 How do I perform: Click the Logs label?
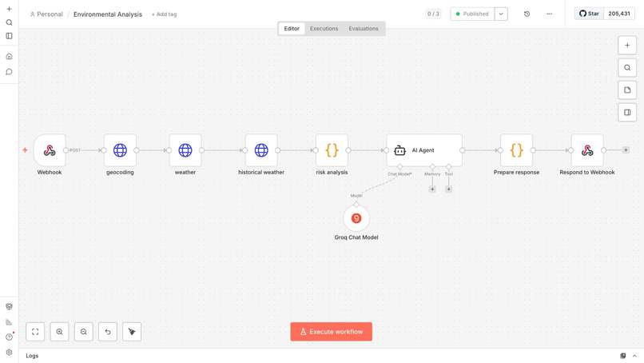pyautogui.click(x=32, y=356)
